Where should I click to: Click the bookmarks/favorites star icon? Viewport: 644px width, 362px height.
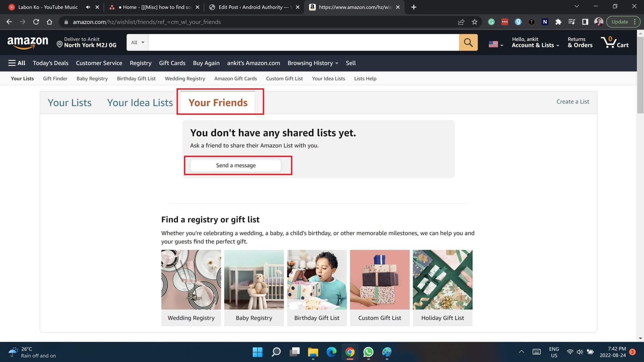pyautogui.click(x=474, y=22)
